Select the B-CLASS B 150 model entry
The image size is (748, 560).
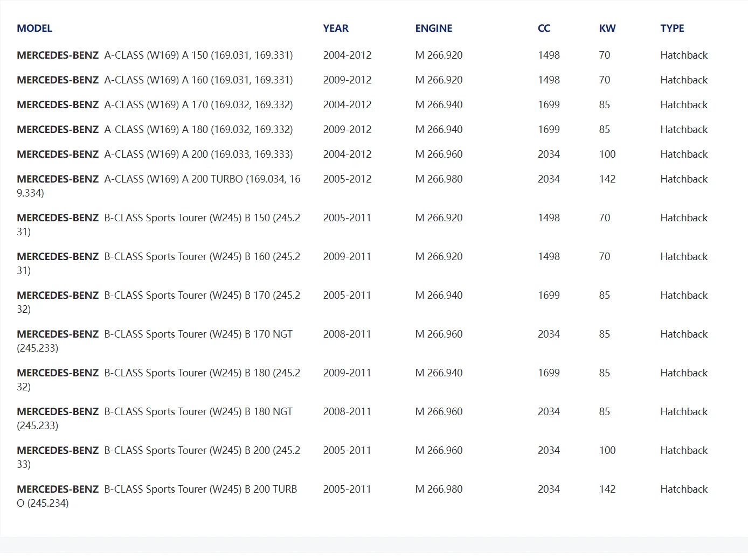click(158, 225)
